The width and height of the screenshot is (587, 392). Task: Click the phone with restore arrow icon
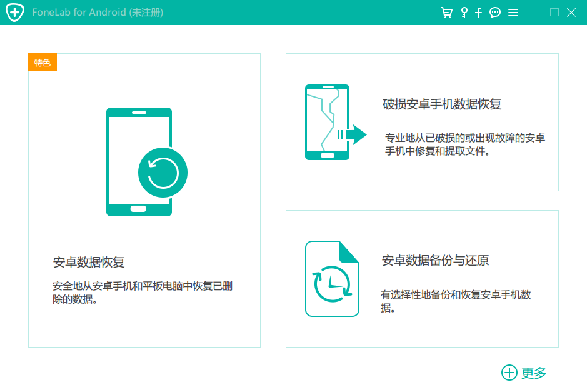coord(146,162)
